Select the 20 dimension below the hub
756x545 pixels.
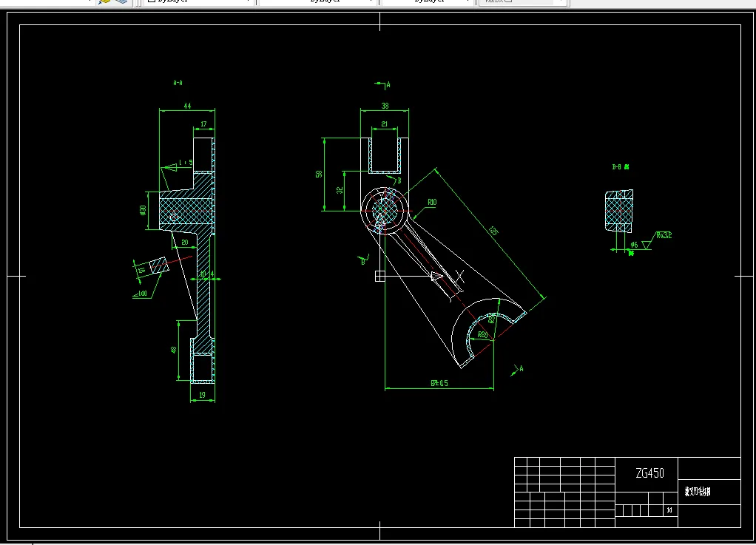185,243
